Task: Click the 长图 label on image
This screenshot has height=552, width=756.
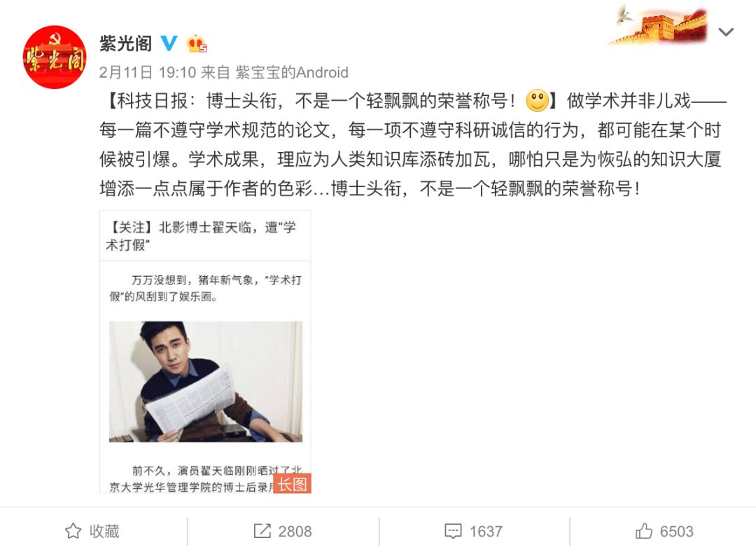Action: [x=292, y=483]
